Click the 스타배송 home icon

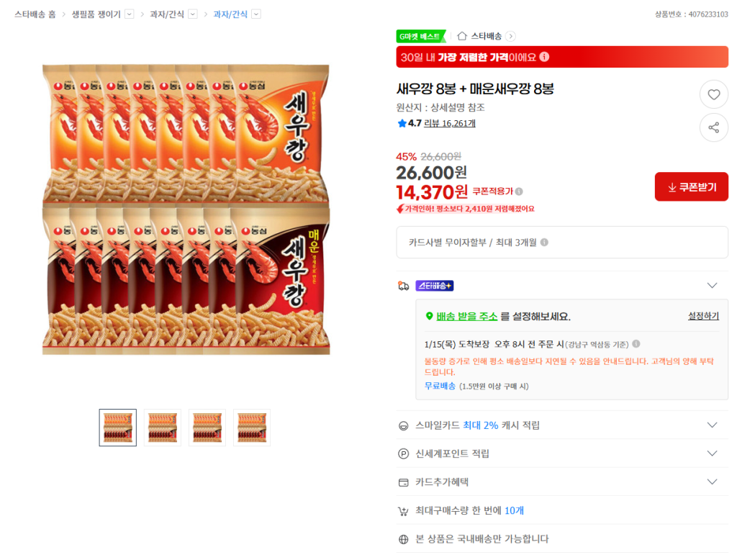click(462, 36)
